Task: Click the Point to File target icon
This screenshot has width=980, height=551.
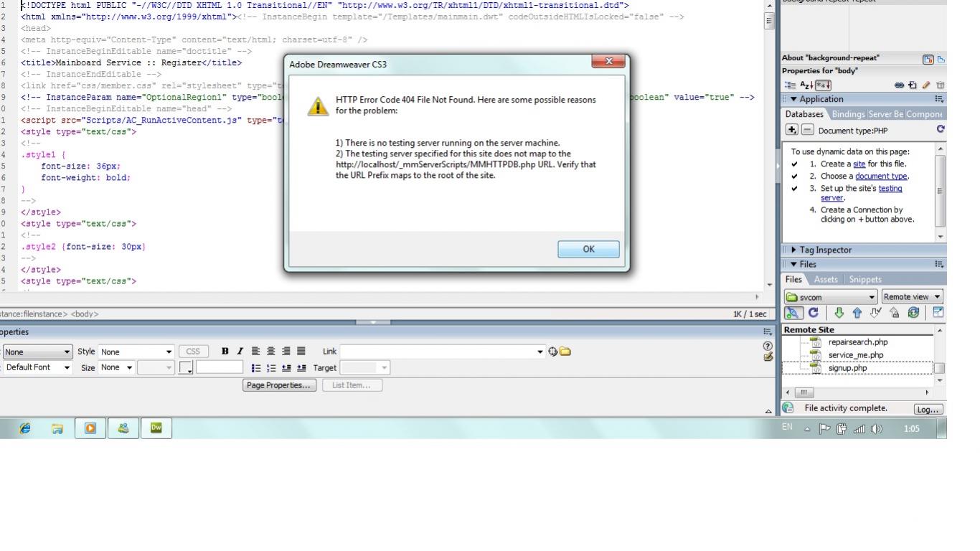Action: pyautogui.click(x=553, y=352)
